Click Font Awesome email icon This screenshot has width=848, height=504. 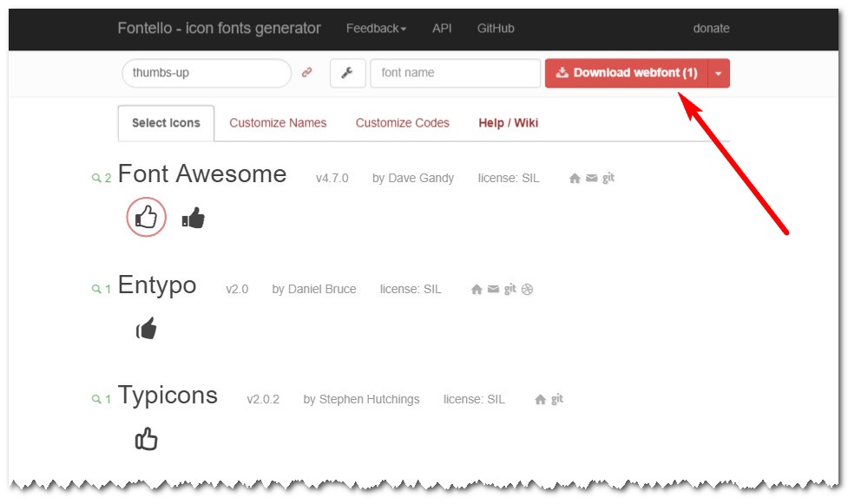pos(592,178)
